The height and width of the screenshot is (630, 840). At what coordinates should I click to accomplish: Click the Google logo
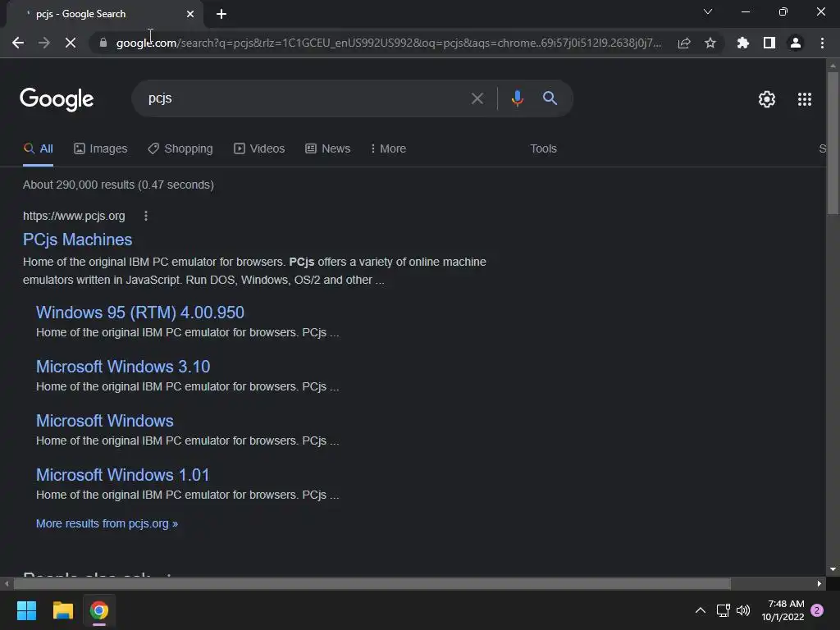click(57, 99)
